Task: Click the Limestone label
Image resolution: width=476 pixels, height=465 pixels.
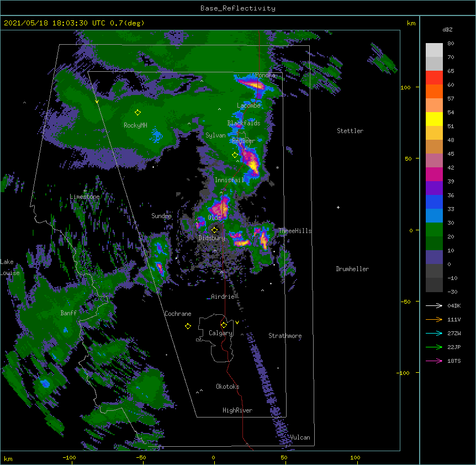Action: coord(84,197)
